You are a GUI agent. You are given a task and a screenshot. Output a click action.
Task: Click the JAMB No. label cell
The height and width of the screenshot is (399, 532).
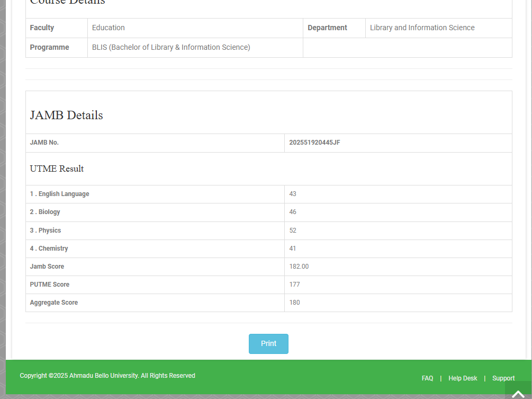pyautogui.click(x=44, y=143)
